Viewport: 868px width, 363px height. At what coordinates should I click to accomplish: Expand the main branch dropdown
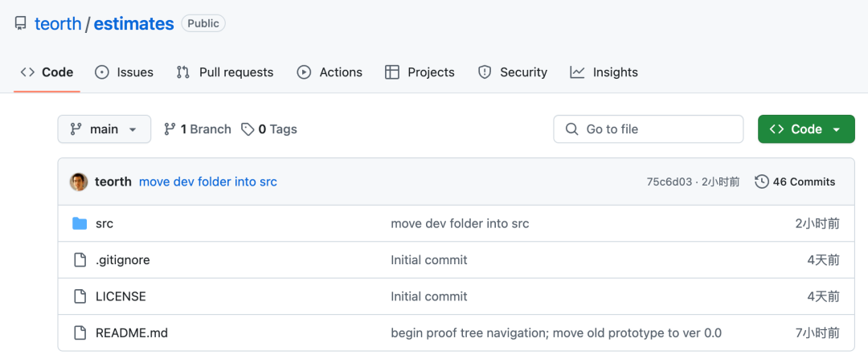click(104, 129)
